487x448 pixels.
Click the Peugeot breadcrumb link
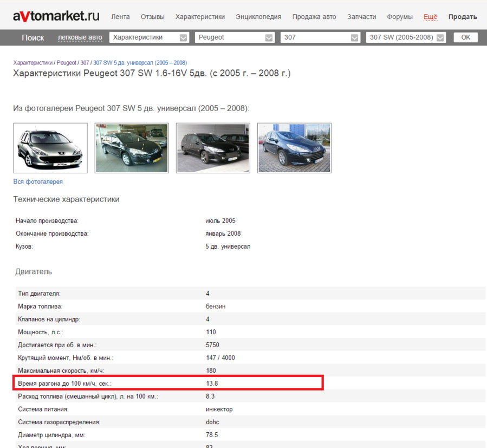67,63
